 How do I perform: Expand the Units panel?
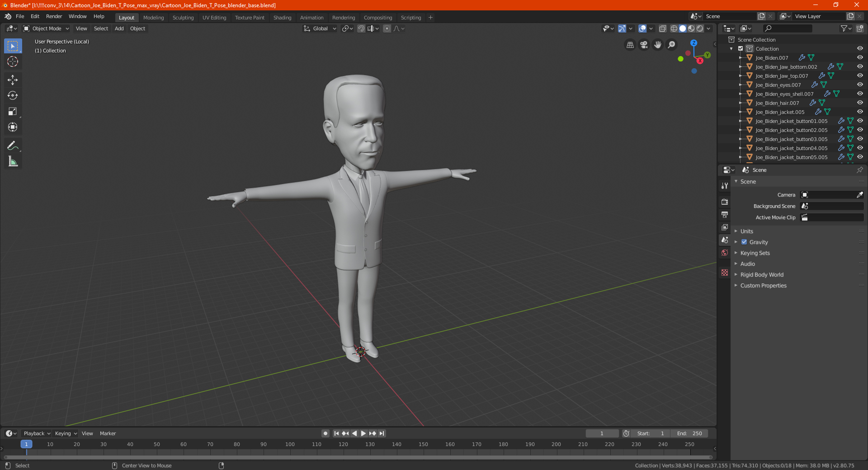pyautogui.click(x=746, y=231)
